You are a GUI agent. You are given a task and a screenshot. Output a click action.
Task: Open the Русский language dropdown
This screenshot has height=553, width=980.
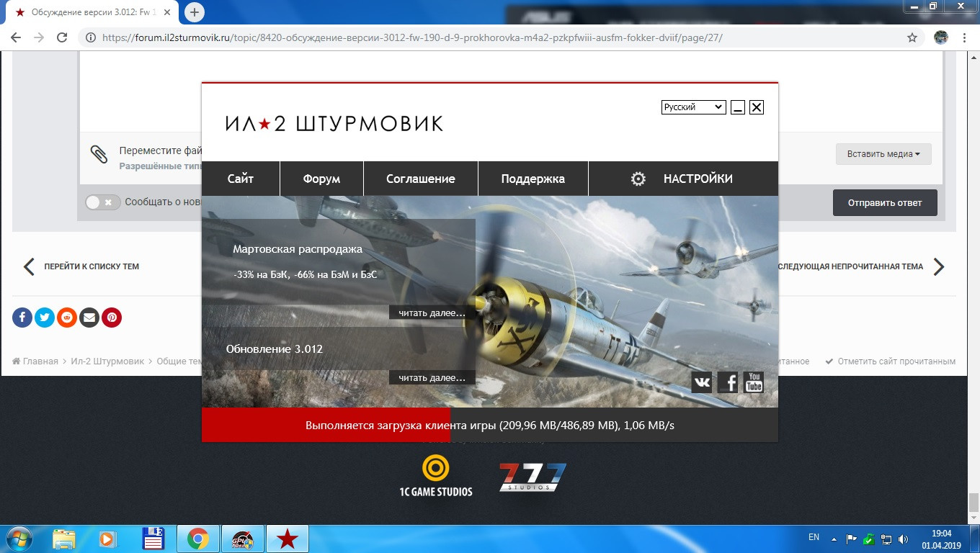click(693, 107)
